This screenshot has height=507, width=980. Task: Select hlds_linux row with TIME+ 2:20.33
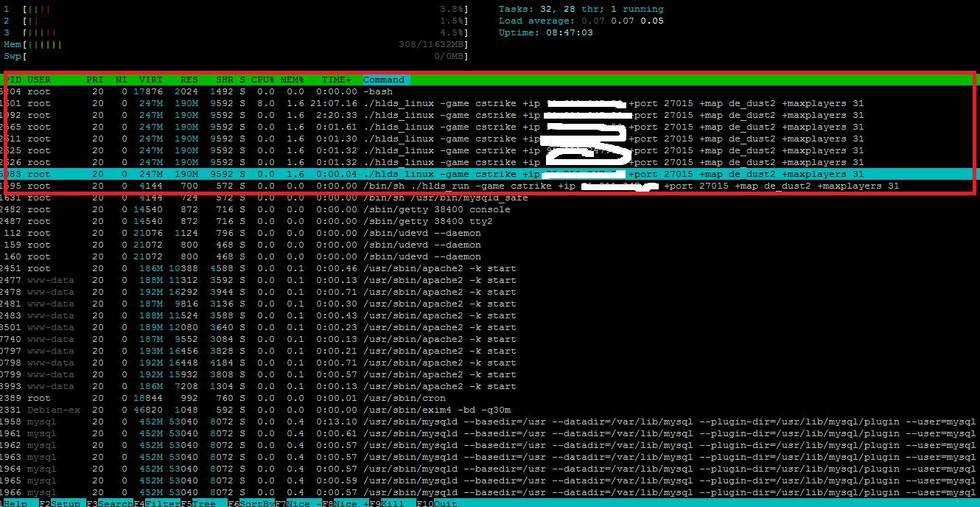tap(490, 115)
